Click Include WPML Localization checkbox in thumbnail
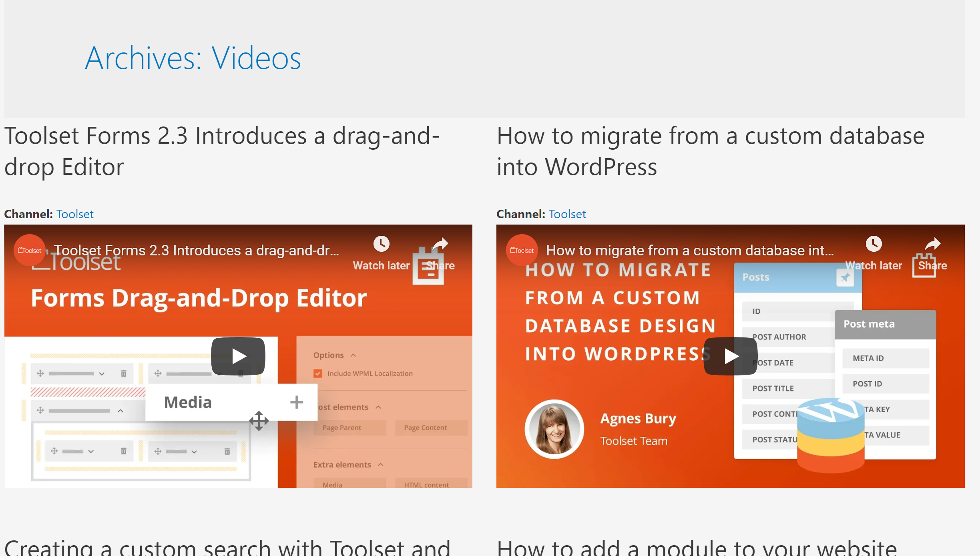The width and height of the screenshot is (980, 556). pos(318,373)
